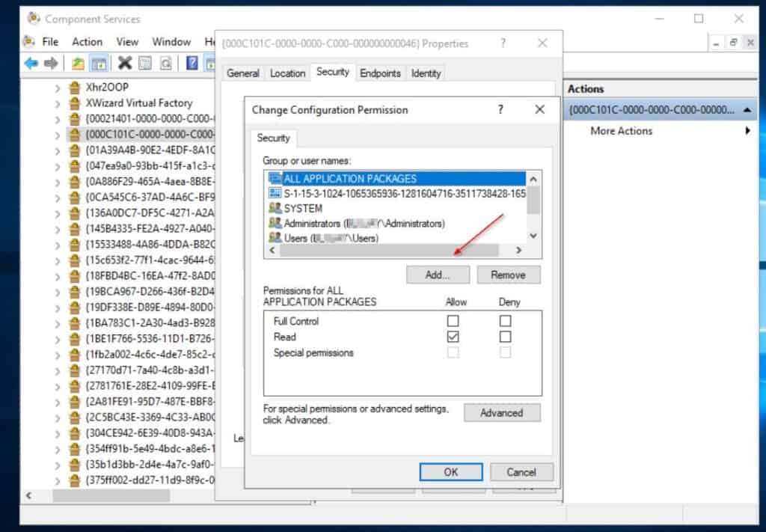Click the Administrators group icon
The image size is (766, 532).
[x=275, y=223]
